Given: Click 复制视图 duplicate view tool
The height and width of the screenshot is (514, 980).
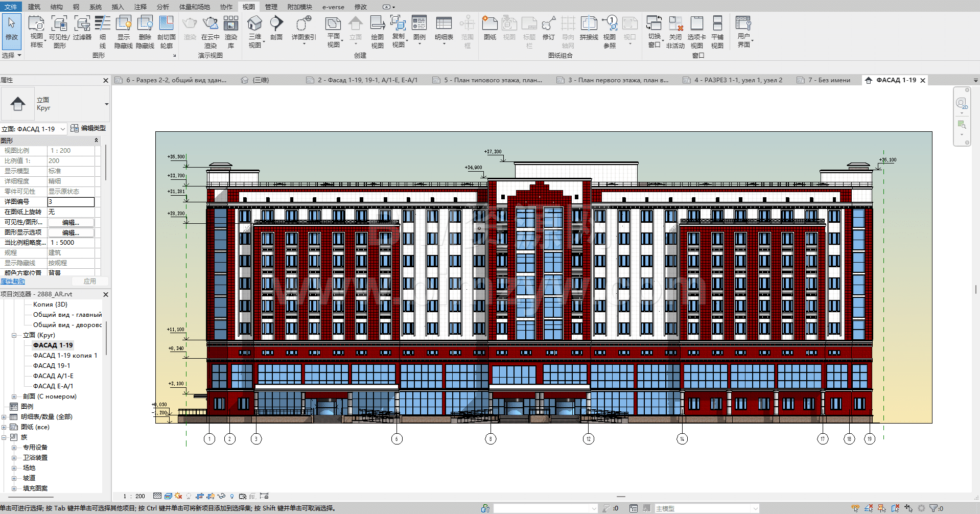Looking at the screenshot, I should click(x=399, y=32).
